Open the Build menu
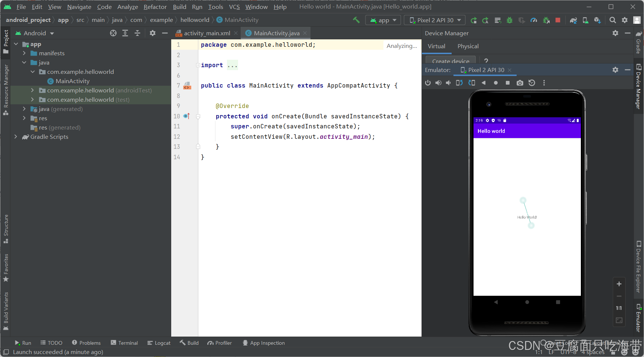This screenshot has height=357, width=644. point(179,7)
